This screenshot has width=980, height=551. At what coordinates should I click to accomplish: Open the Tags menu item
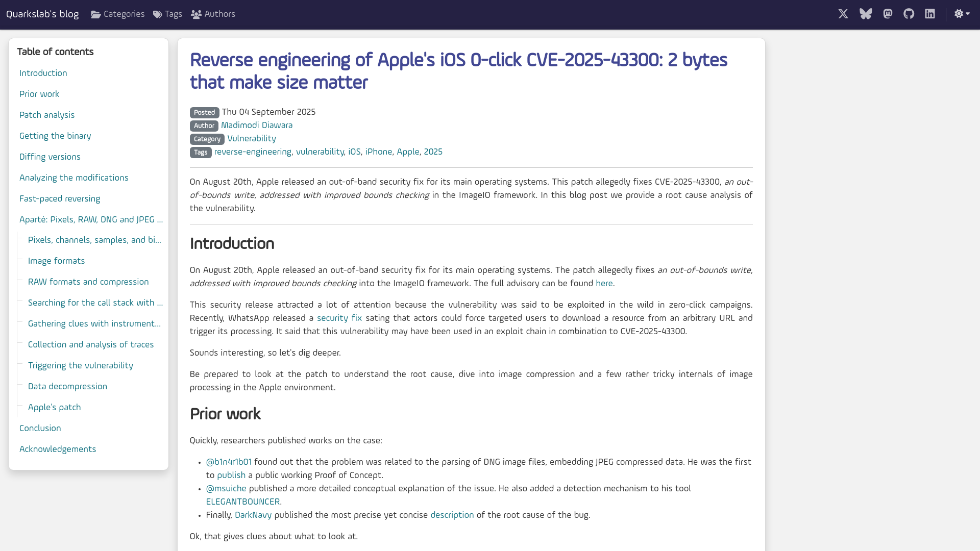coord(167,14)
